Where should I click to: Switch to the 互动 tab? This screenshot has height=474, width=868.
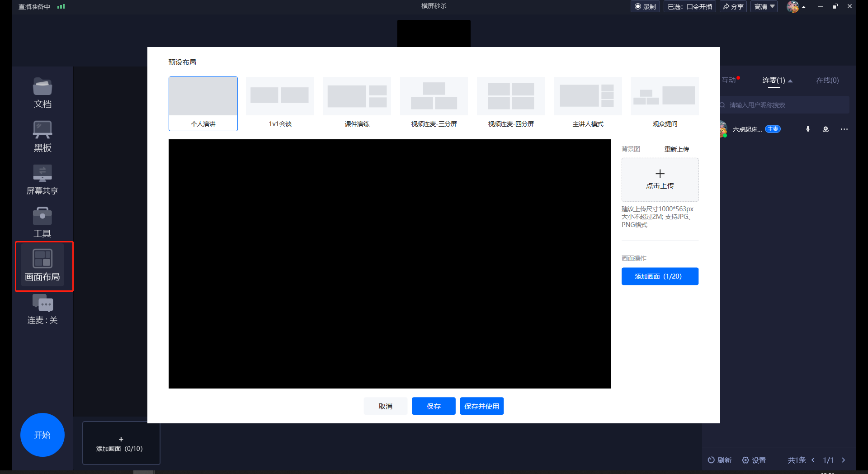point(729,80)
